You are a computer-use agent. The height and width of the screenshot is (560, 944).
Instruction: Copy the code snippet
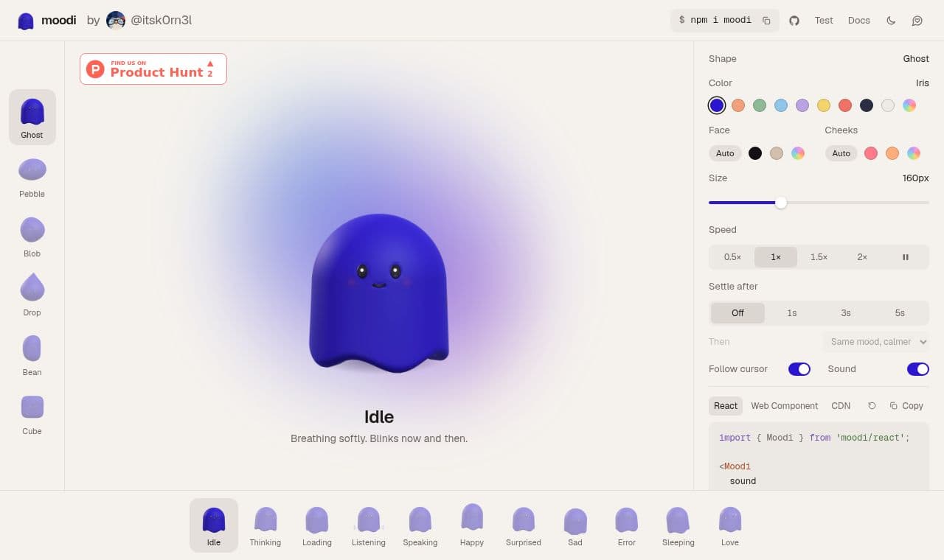point(906,406)
